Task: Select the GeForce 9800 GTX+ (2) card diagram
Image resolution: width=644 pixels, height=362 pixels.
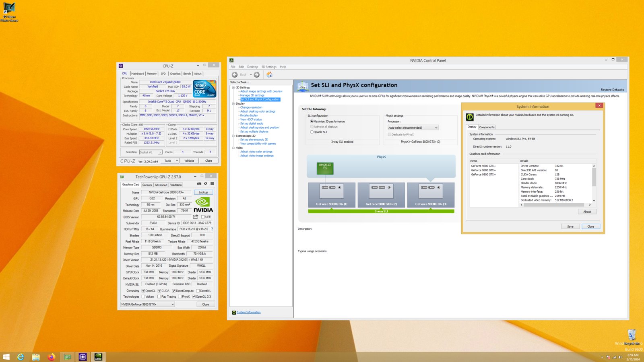Action: click(x=381, y=195)
